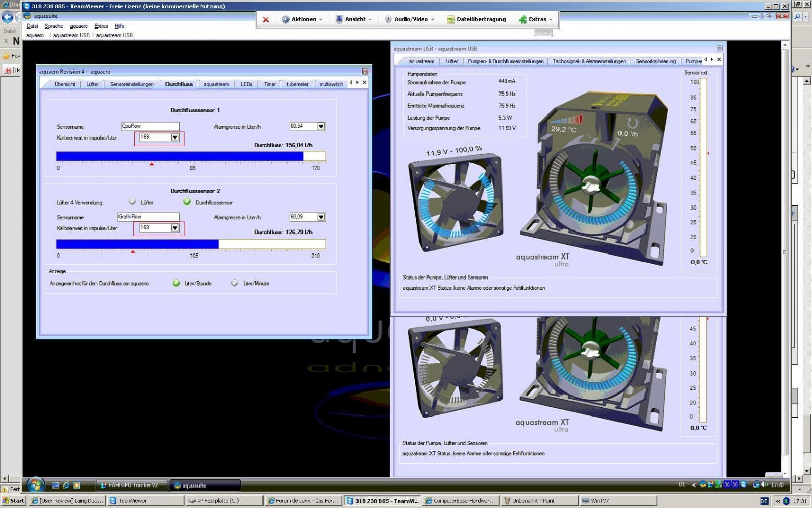Click the first temperature tray icon showing 36
The height and width of the screenshot is (508, 812).
pos(727,484)
